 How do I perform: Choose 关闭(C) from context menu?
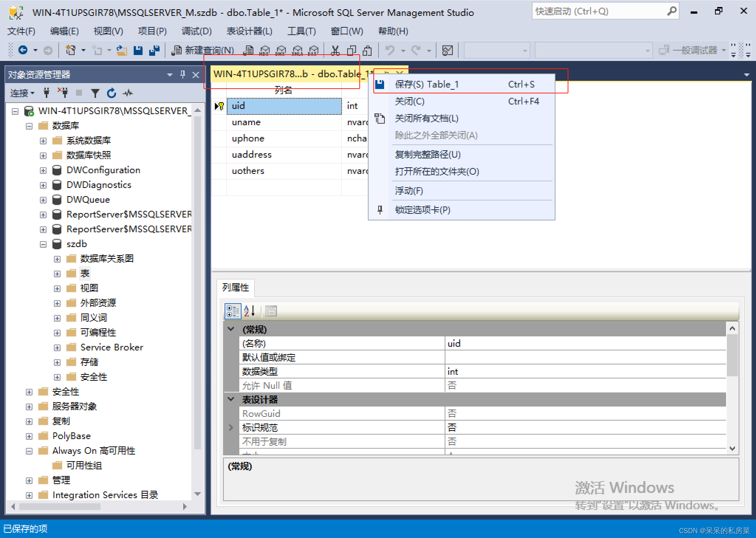pyautogui.click(x=462, y=101)
